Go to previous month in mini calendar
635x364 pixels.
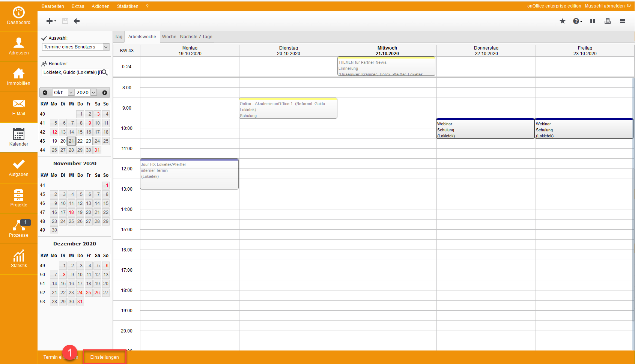[x=45, y=93]
